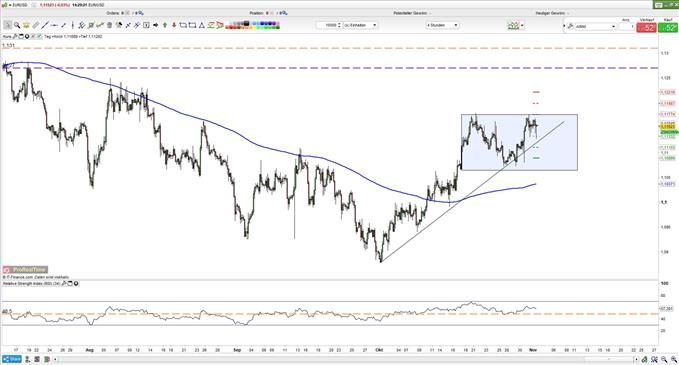The width and height of the screenshot is (679, 365).
Task: Close the RSI indicator panel icon
Action: coord(76,284)
